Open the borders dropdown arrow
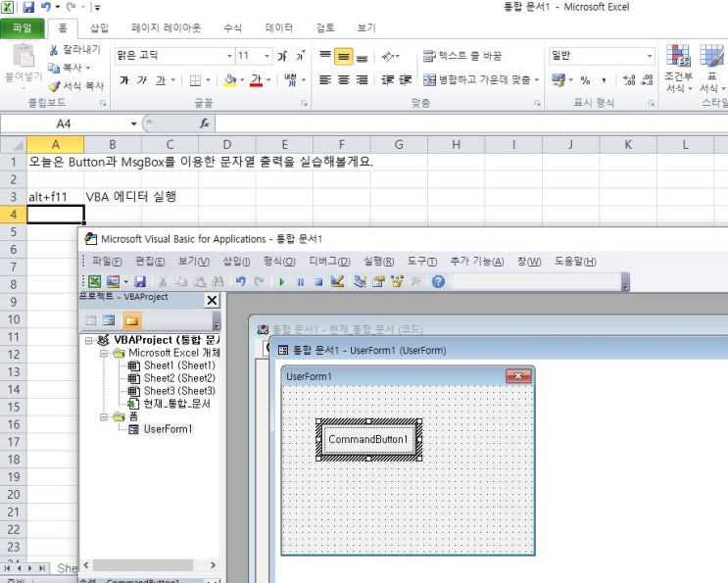 click(x=208, y=80)
